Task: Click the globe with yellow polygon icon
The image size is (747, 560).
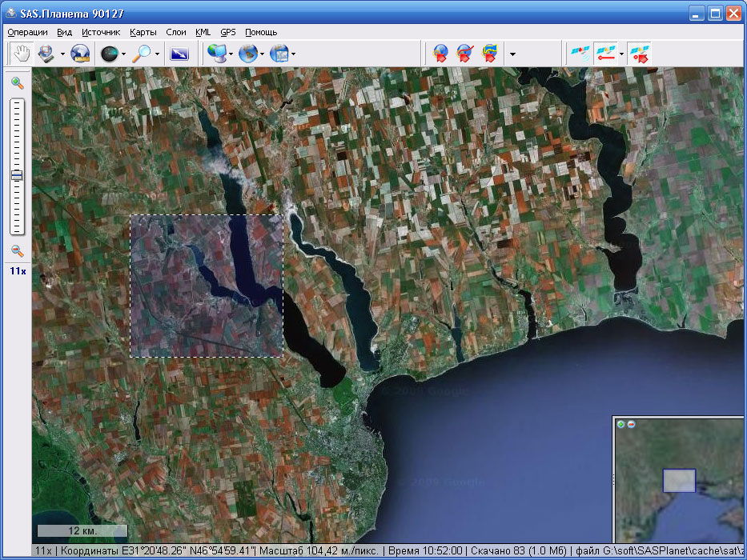Action: click(x=489, y=54)
